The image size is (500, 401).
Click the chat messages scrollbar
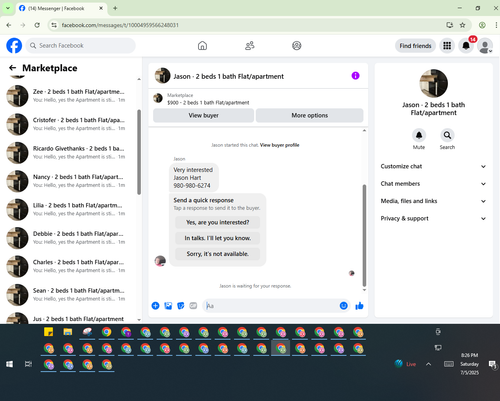point(364,235)
